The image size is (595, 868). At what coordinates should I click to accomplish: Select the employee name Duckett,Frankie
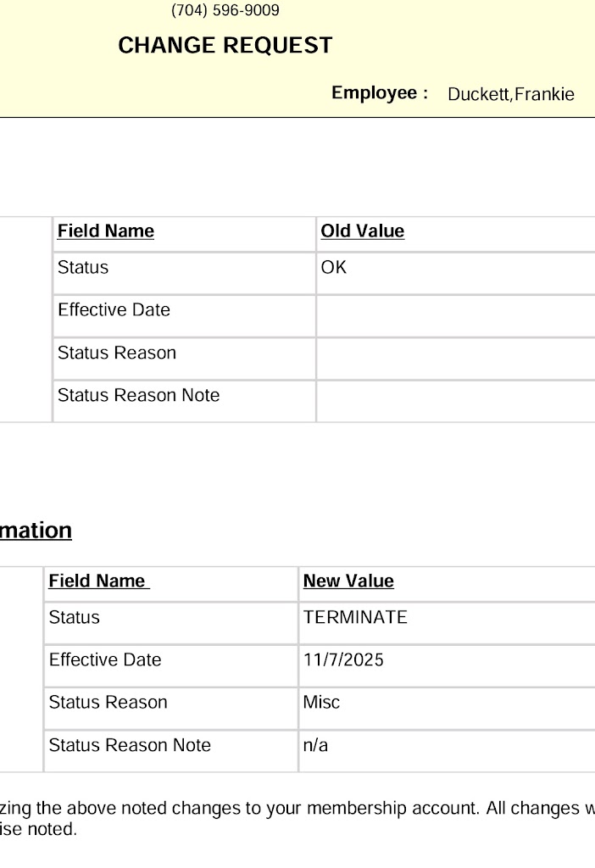510,94
